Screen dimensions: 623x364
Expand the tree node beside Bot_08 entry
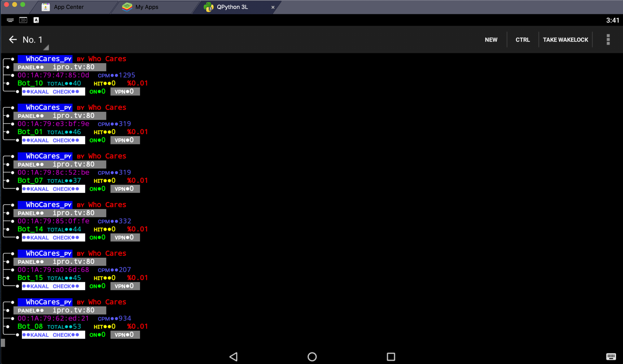point(8,327)
